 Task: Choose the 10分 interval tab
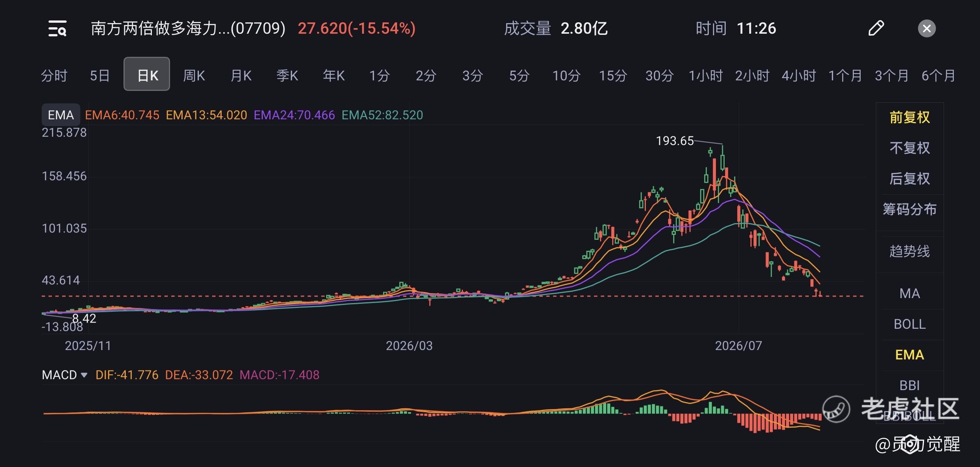566,75
